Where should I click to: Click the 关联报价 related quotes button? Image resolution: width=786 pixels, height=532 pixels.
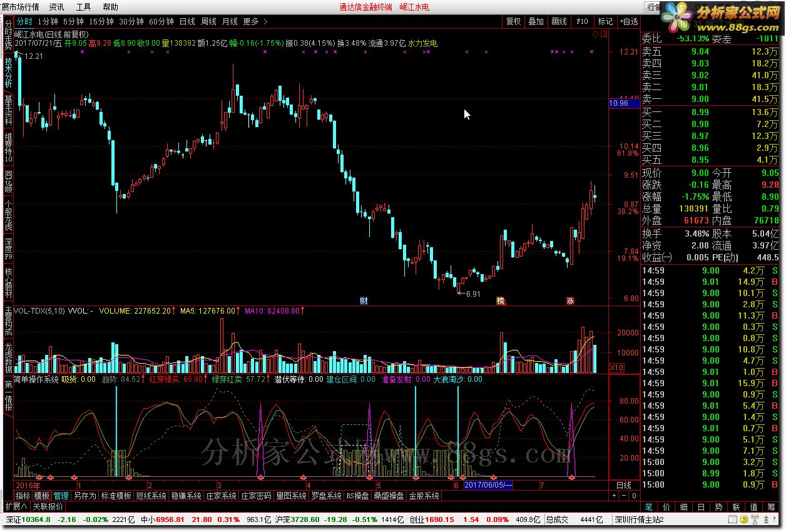point(48,506)
